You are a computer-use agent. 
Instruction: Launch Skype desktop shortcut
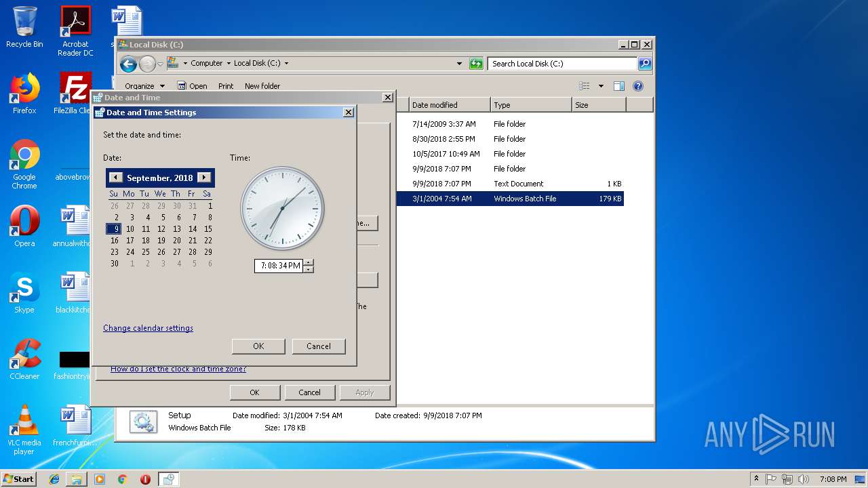(24, 293)
